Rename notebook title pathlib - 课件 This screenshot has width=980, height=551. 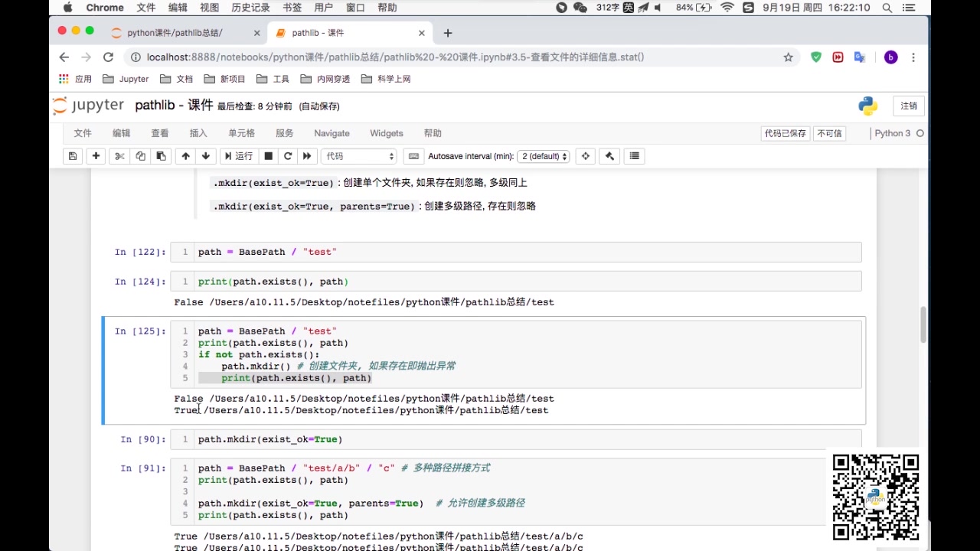tap(174, 106)
